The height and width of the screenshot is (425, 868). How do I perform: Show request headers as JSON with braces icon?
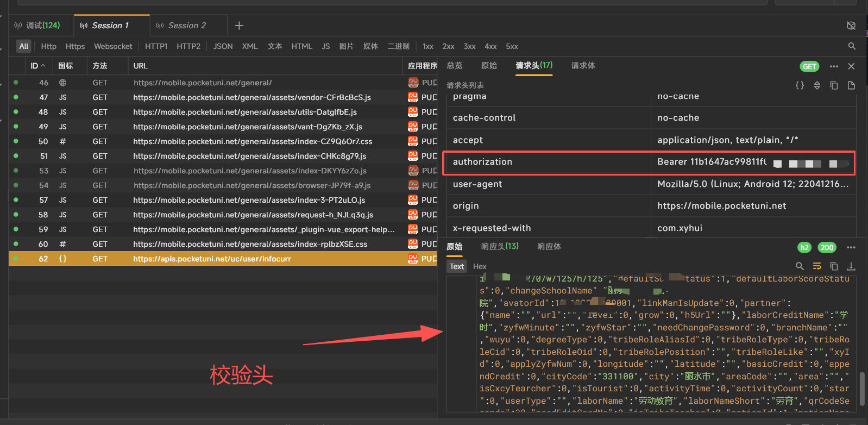pos(800,85)
